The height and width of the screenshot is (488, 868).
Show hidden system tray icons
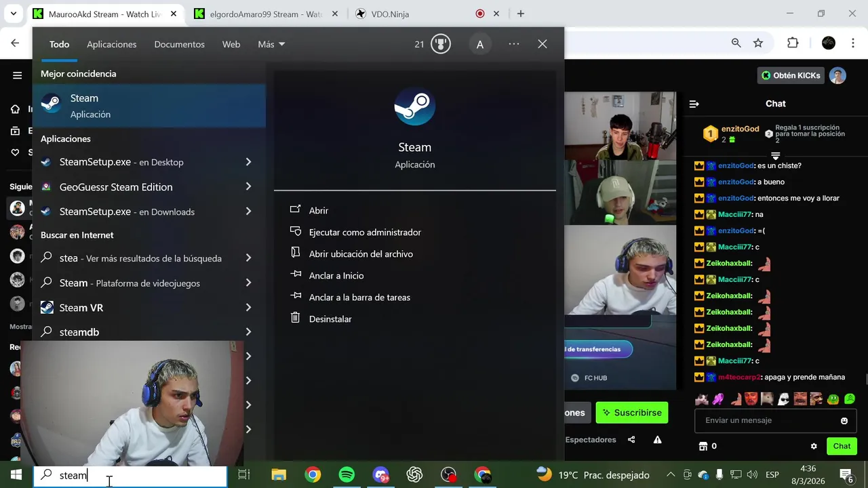671,474
